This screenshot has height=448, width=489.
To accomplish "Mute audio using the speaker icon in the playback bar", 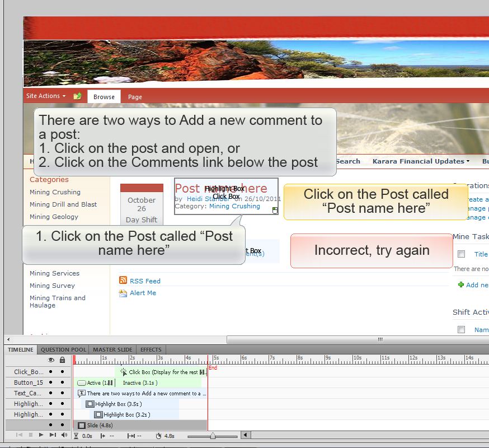I will tap(64, 435).
